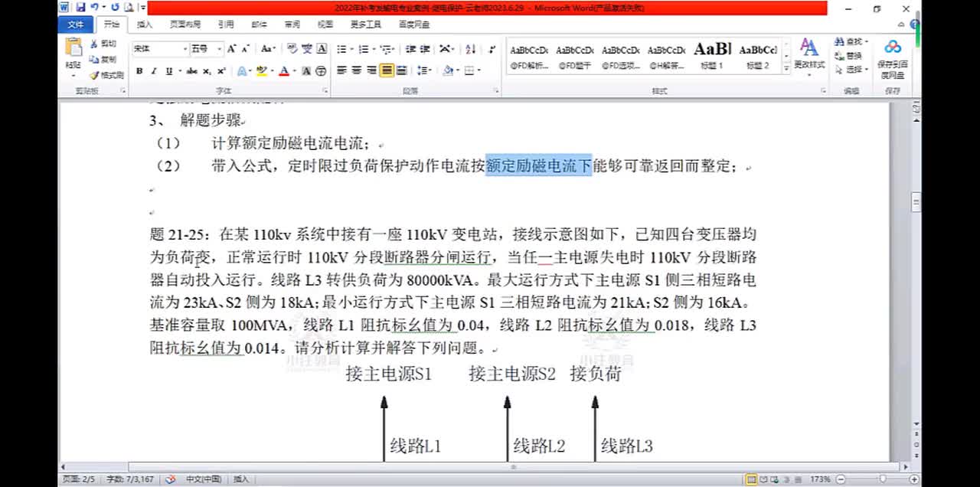Click the Cut scissors icon
Image resolution: width=980 pixels, height=487 pixels.
click(95, 44)
